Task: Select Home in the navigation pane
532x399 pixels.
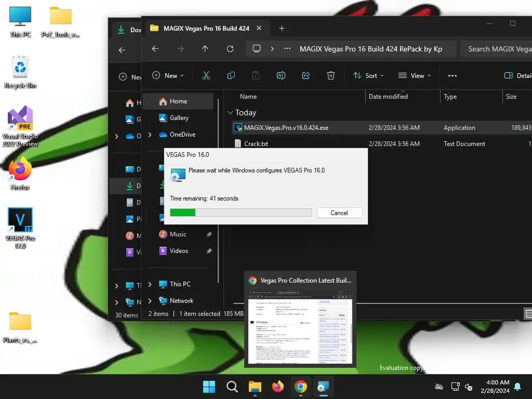Action: 178,101
